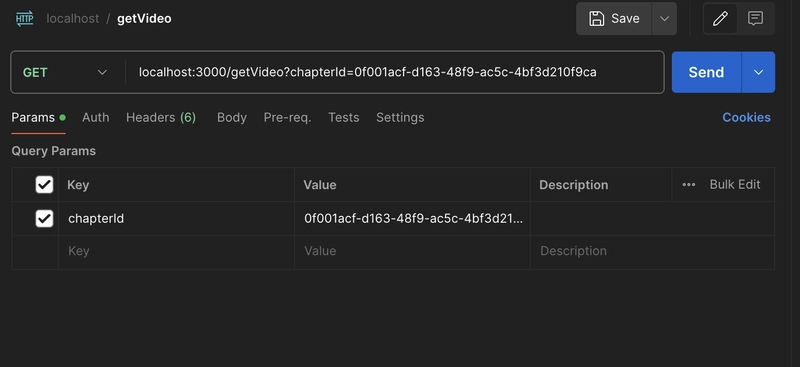The image size is (800, 367).
Task: Open the Save options dropdown arrow
Action: coord(664,18)
